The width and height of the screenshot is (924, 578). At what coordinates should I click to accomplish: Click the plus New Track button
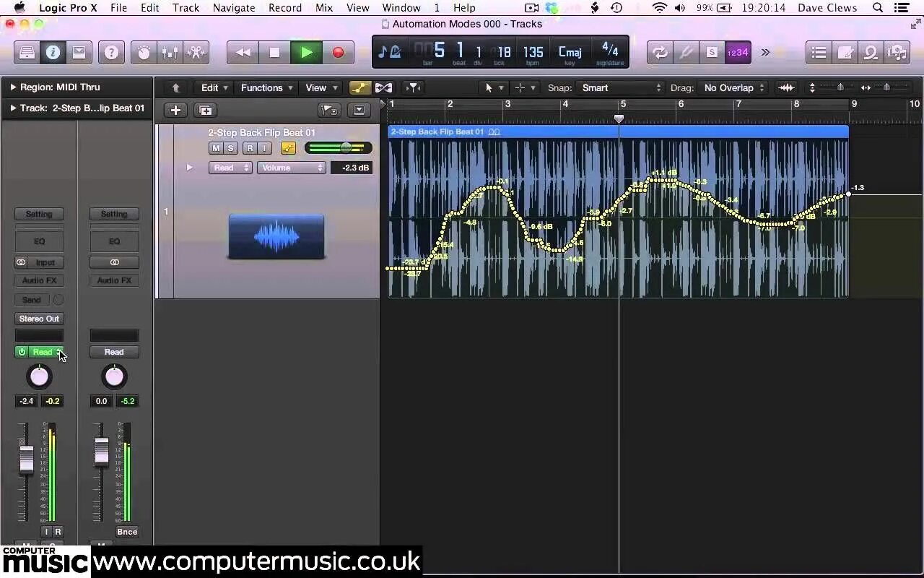(175, 111)
